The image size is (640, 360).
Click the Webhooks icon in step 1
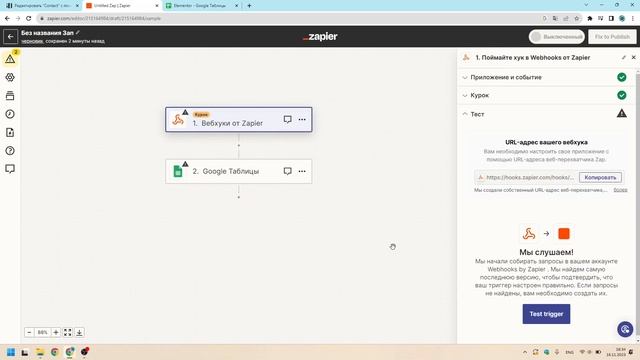coord(178,120)
